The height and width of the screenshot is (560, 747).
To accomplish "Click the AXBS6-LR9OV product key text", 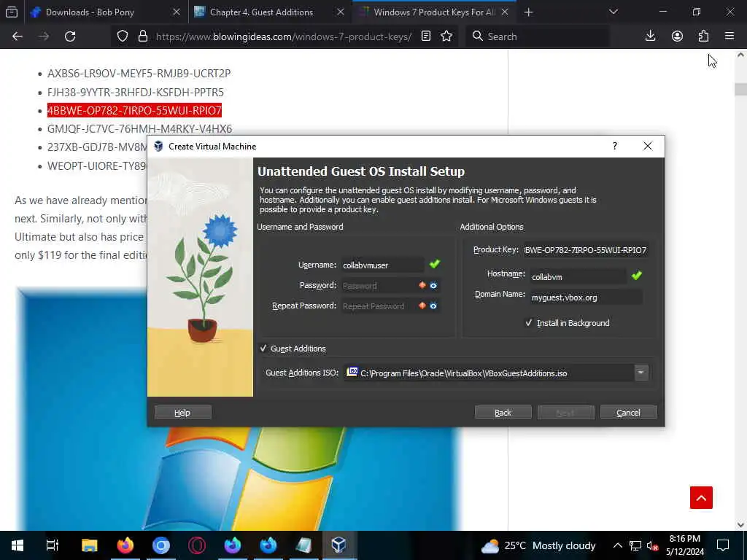I will coord(139,74).
